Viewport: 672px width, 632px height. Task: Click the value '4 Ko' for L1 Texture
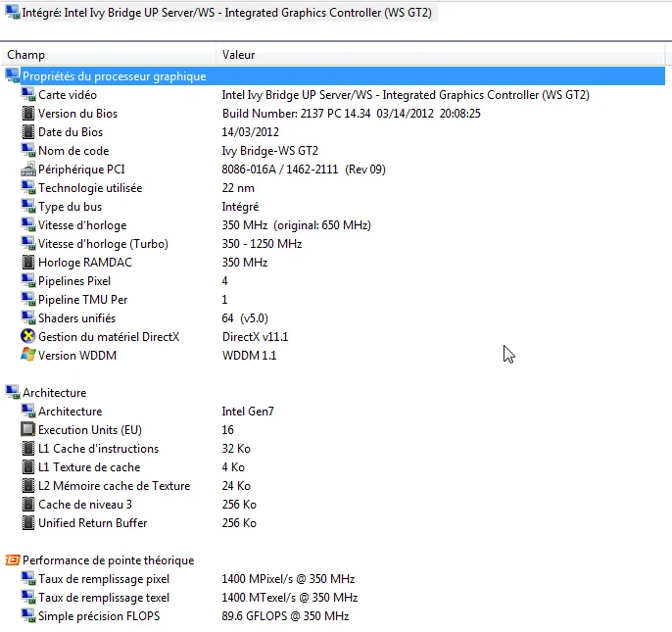click(x=233, y=467)
